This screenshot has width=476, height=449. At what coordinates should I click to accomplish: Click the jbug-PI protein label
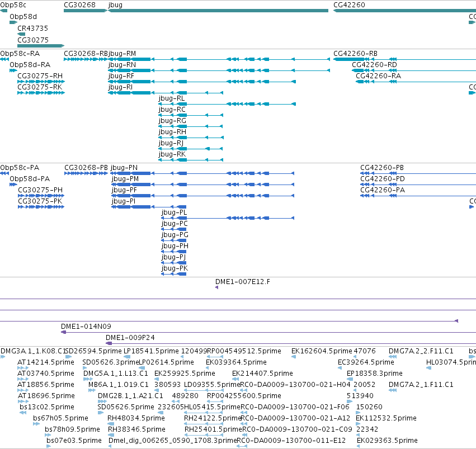(x=124, y=201)
